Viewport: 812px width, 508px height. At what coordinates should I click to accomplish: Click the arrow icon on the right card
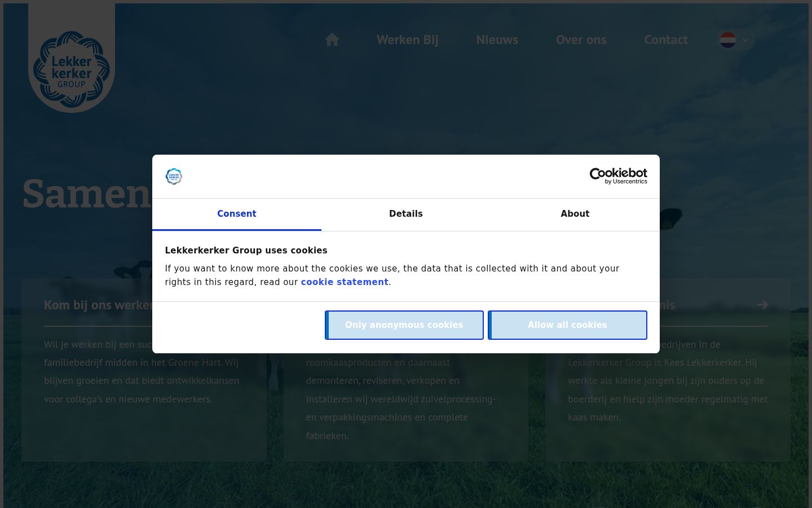(762, 305)
